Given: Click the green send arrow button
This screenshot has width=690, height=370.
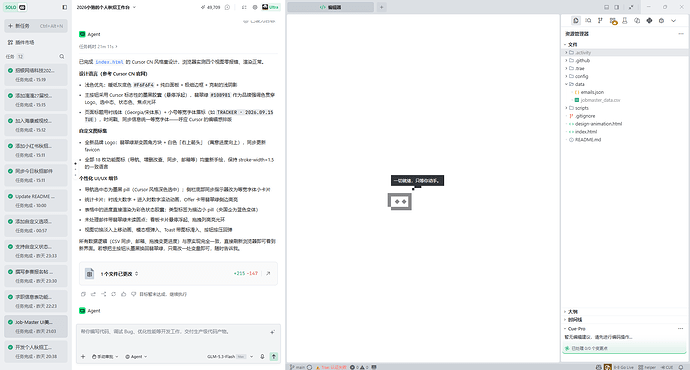Looking at the screenshot, I should pyautogui.click(x=274, y=356).
